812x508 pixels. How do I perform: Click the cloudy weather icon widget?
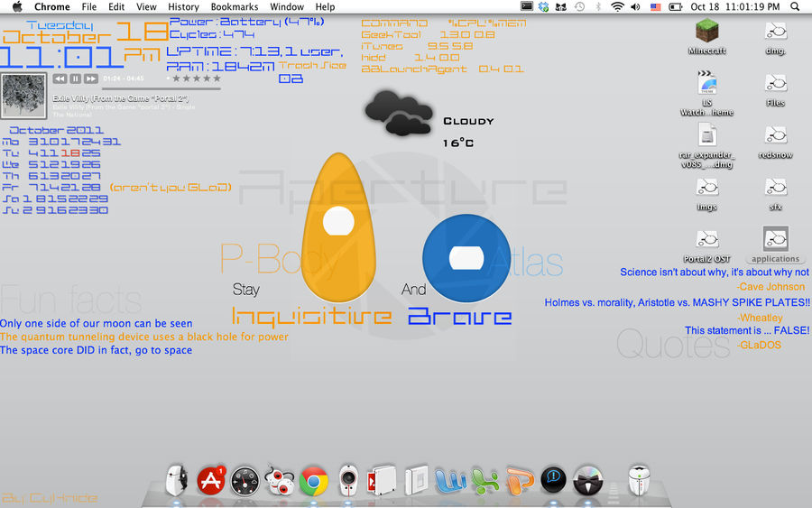point(398,113)
